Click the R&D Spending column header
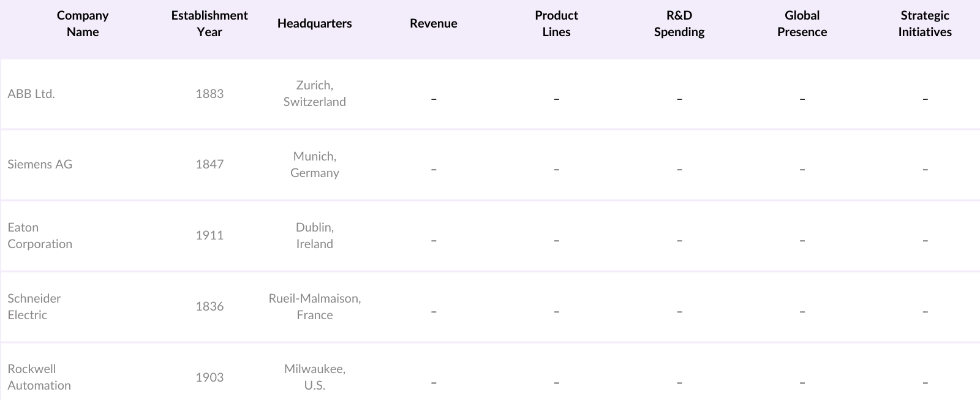 679,24
